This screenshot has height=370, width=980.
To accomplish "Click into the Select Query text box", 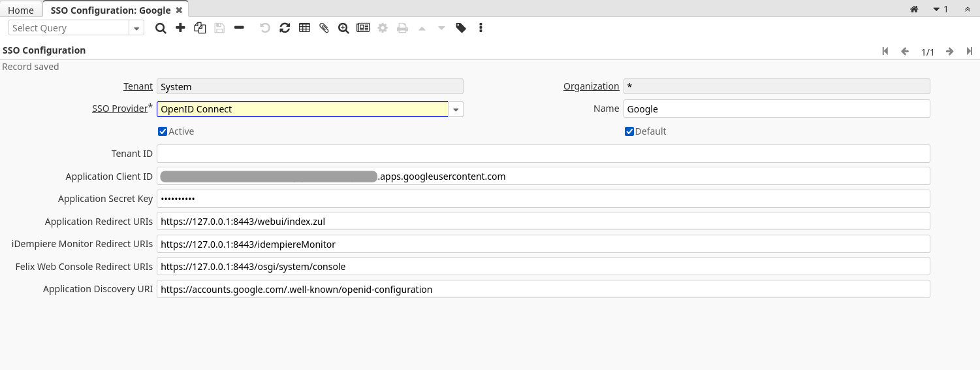I will coord(69,28).
